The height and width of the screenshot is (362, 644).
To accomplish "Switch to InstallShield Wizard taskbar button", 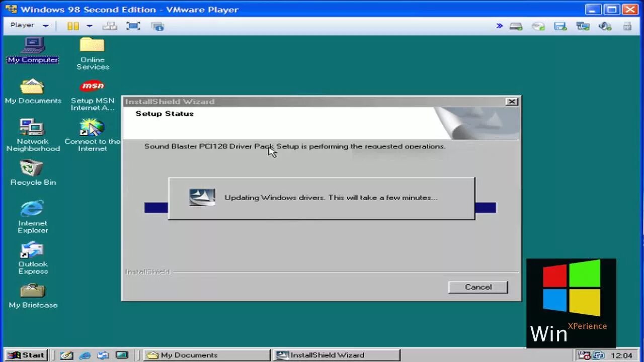I will 337,355.
